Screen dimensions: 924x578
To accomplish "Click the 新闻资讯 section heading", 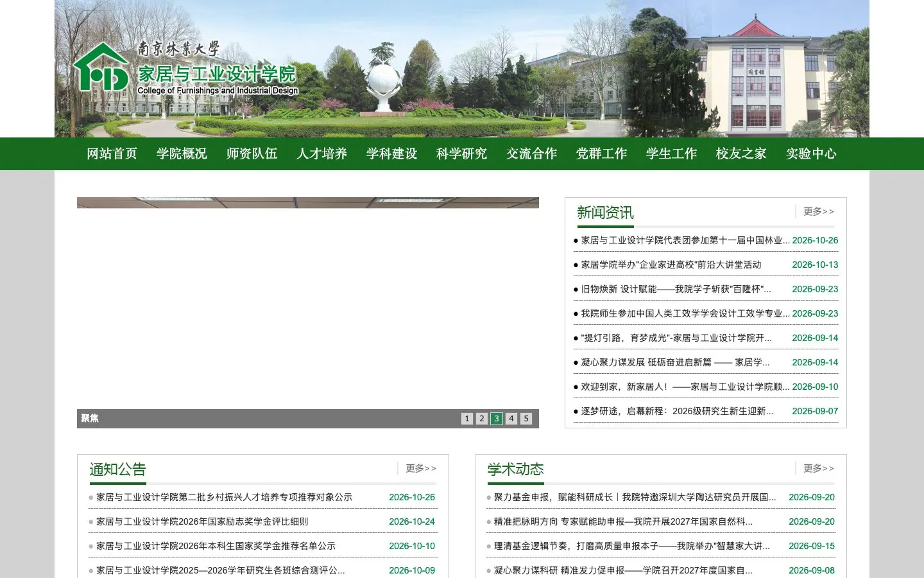I will (x=605, y=213).
